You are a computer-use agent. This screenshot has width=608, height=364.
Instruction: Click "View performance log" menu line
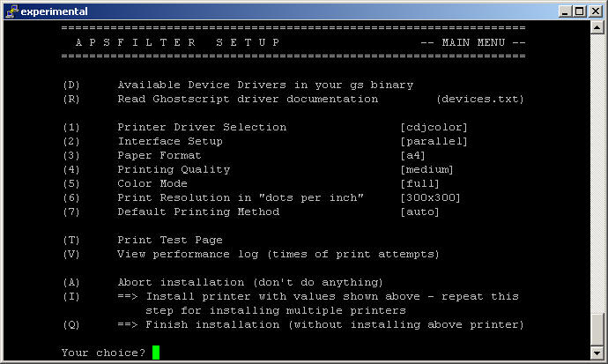(x=278, y=254)
